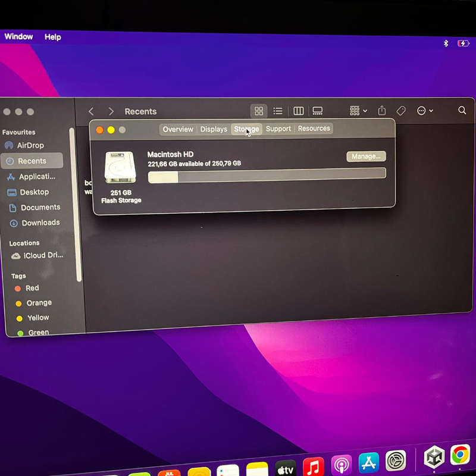Go back in Finder
The width and height of the screenshot is (476, 476).
point(91,111)
